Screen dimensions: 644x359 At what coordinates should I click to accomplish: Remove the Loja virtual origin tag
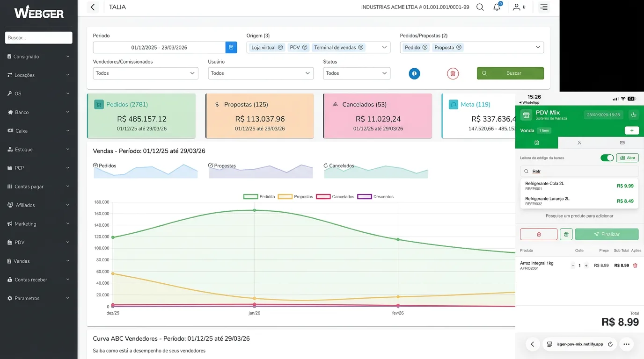tap(280, 47)
